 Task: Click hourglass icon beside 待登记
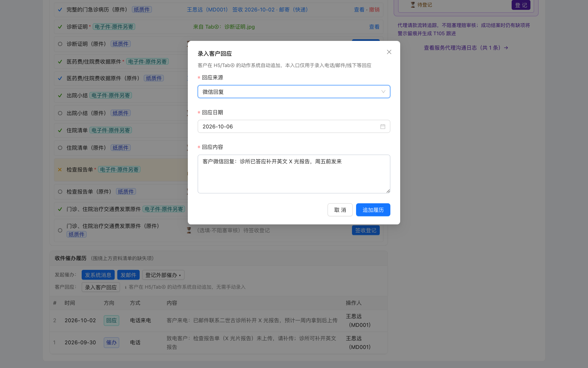(413, 5)
